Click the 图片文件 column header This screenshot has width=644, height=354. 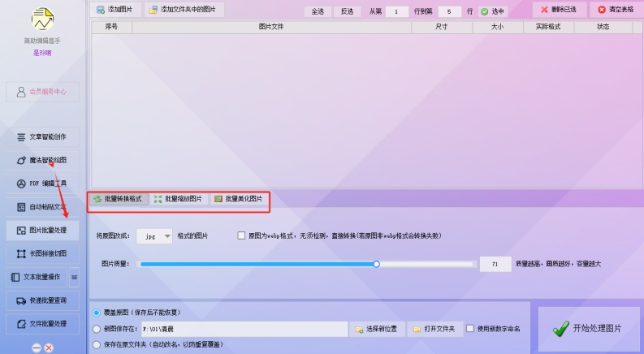click(271, 27)
